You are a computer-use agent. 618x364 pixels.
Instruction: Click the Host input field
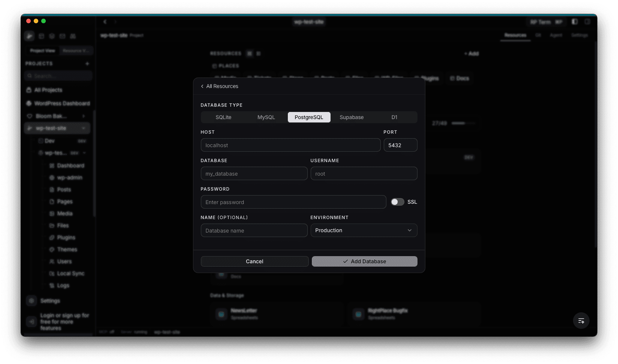290,145
